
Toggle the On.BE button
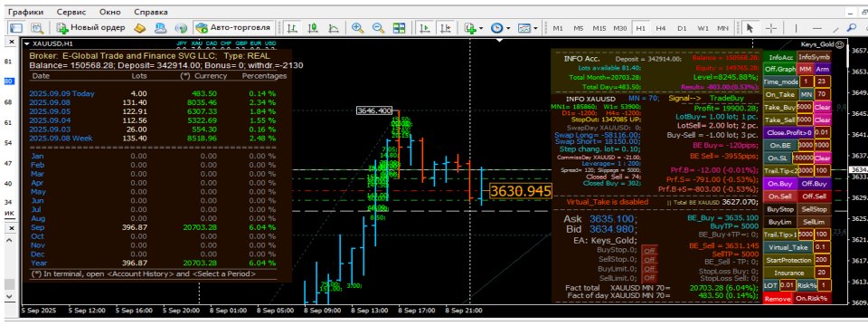tap(780, 145)
